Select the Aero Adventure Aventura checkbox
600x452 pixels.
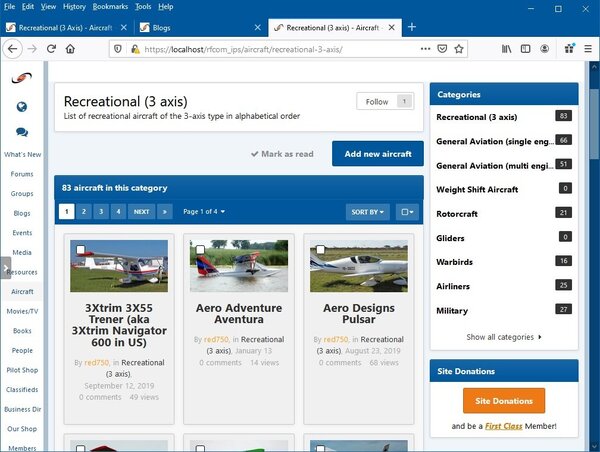coord(199,249)
